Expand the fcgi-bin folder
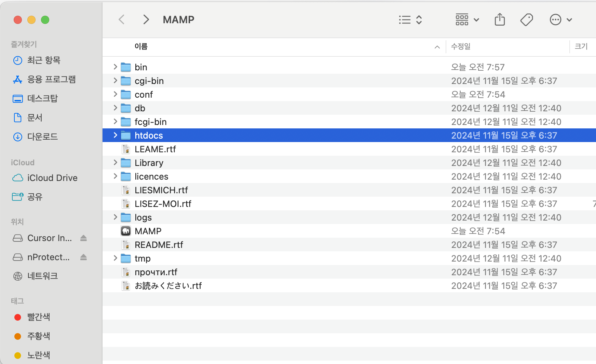 [115, 122]
